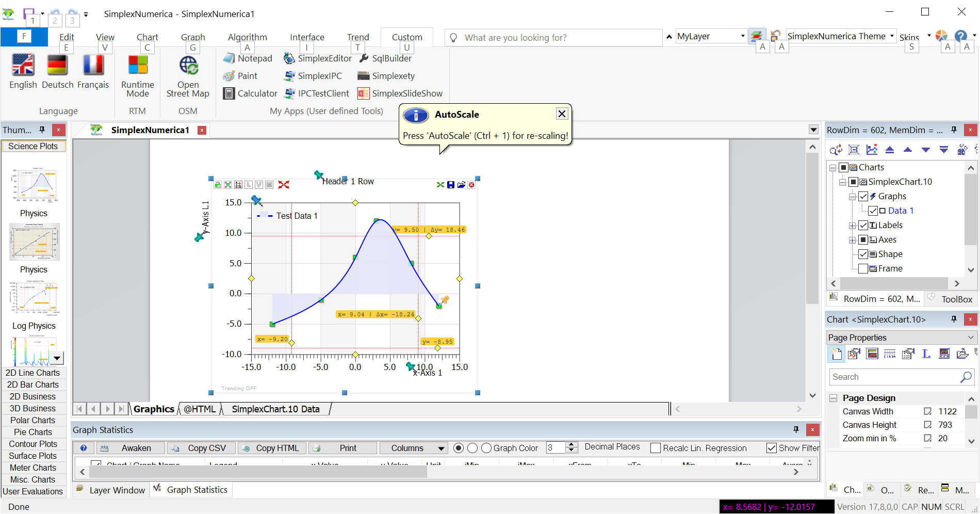This screenshot has width=980, height=514.
Task: Open the Polar Charts category
Action: [x=33, y=420]
